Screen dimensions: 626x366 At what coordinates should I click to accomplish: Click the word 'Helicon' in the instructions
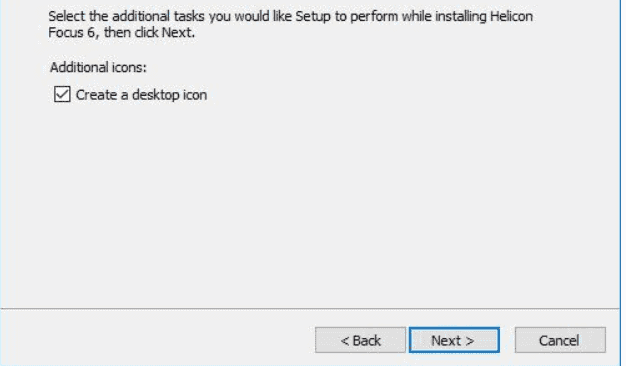pos(511,16)
